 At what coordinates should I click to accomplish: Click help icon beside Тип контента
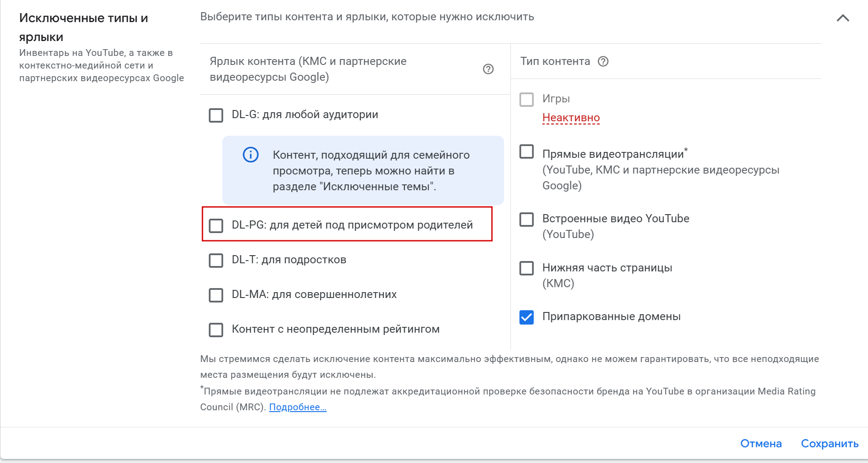coord(603,61)
